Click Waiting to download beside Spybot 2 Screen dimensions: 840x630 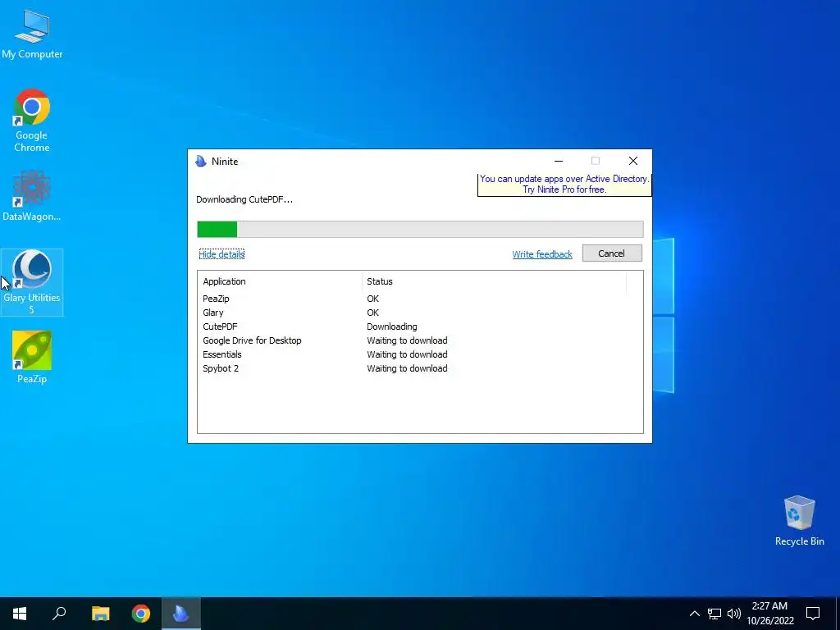point(407,368)
